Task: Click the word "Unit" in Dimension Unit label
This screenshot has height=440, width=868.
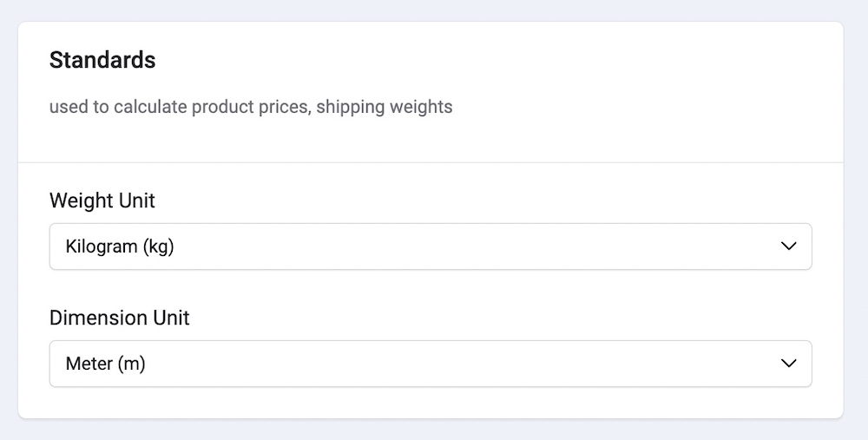Action: tap(173, 318)
